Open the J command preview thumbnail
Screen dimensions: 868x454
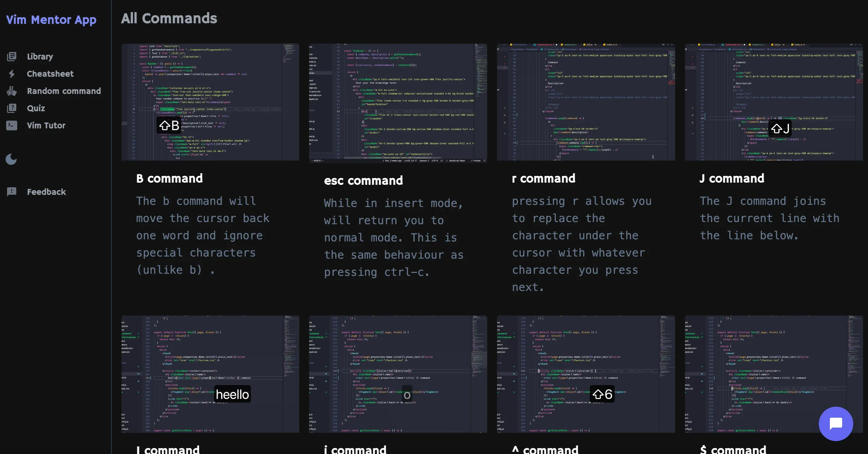pyautogui.click(x=774, y=102)
